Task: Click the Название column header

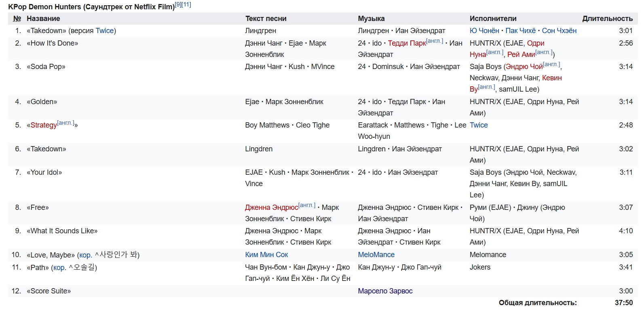Action: tap(43, 19)
